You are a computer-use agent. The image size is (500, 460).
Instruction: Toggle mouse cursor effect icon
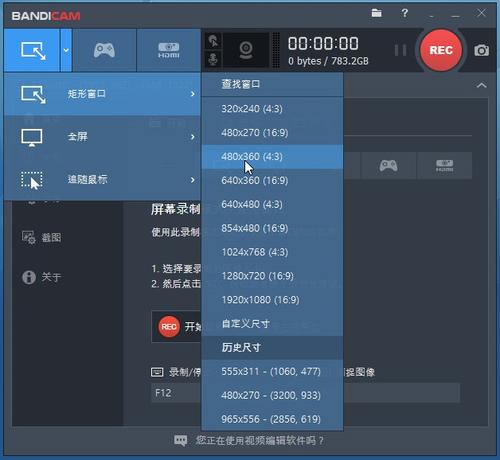coord(213,41)
